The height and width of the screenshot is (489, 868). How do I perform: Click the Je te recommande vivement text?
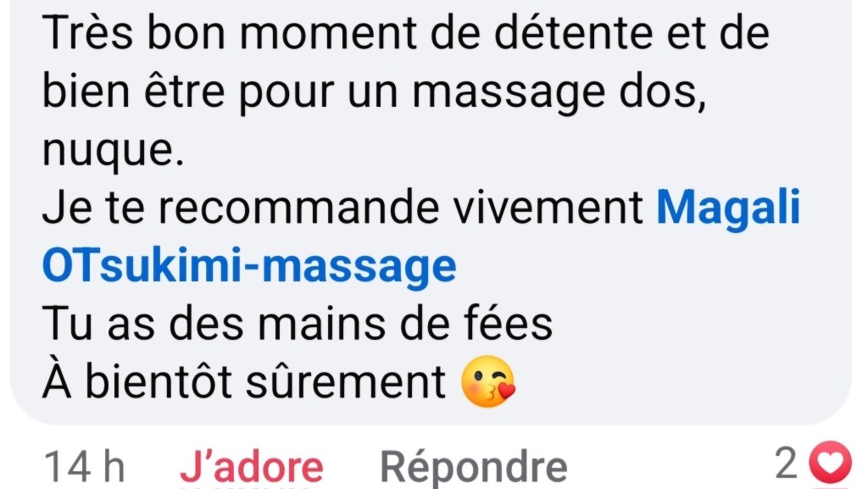[x=343, y=208]
